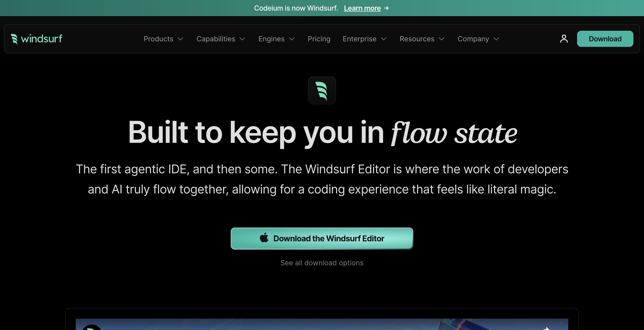Follow the Learn more banner link
This screenshot has width=644, height=330.
(362, 8)
